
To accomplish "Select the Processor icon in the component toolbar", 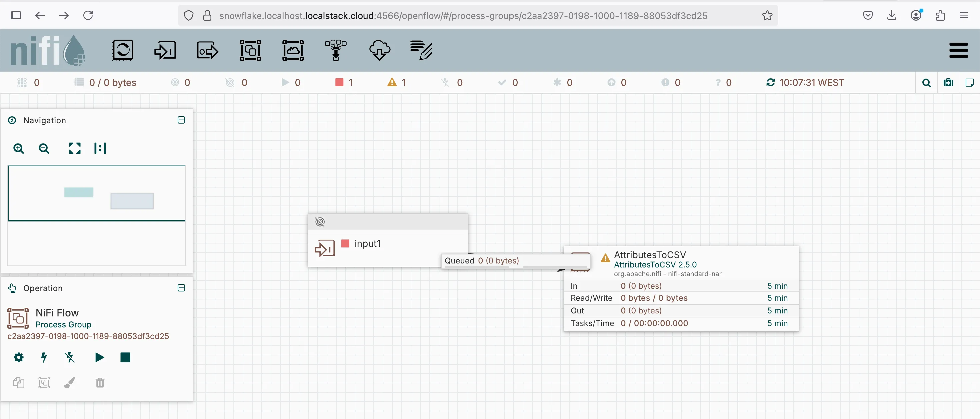I will (x=123, y=50).
